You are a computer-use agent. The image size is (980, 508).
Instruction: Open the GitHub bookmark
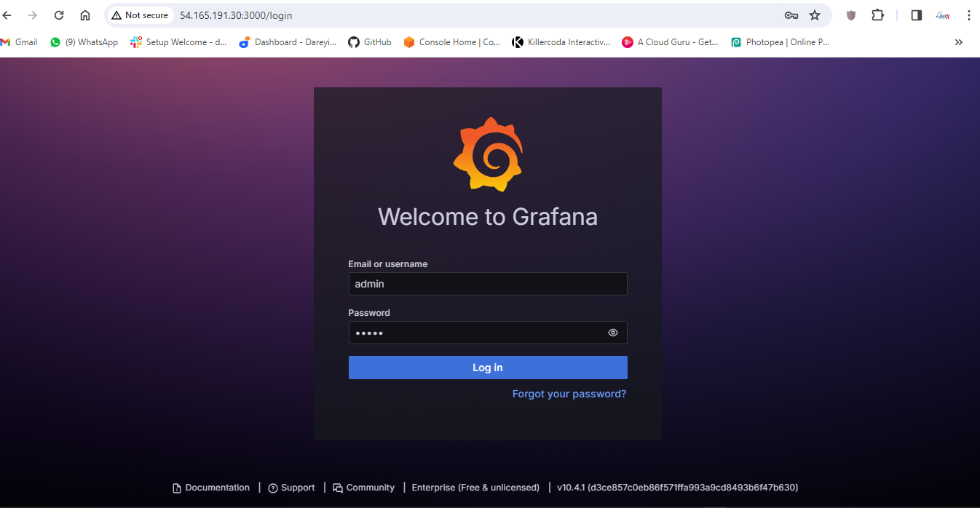370,42
